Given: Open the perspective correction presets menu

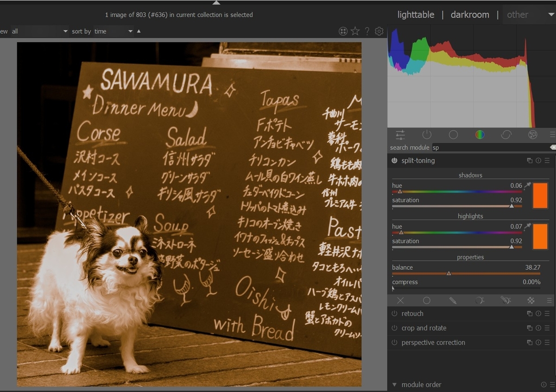Looking at the screenshot, I should 547,342.
